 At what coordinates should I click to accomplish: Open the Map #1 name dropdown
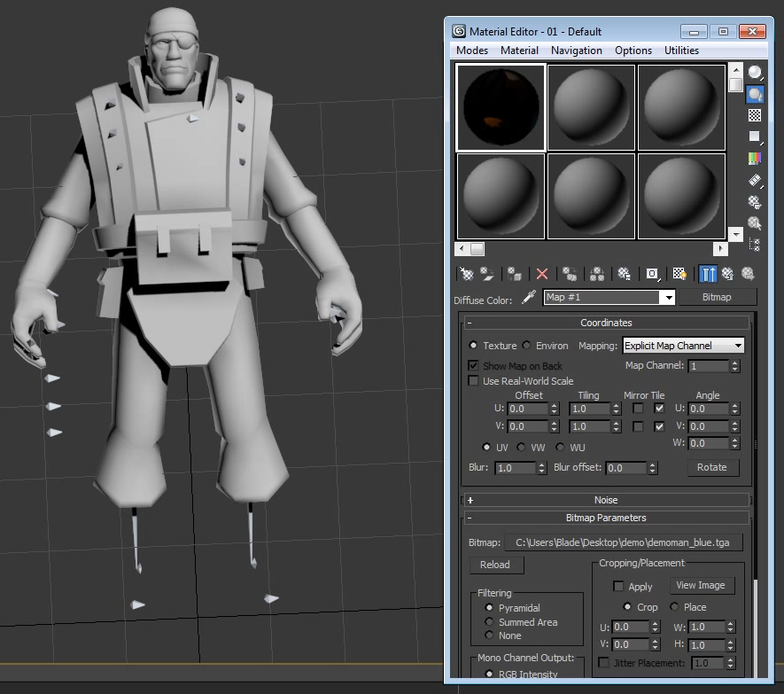[x=609, y=298]
